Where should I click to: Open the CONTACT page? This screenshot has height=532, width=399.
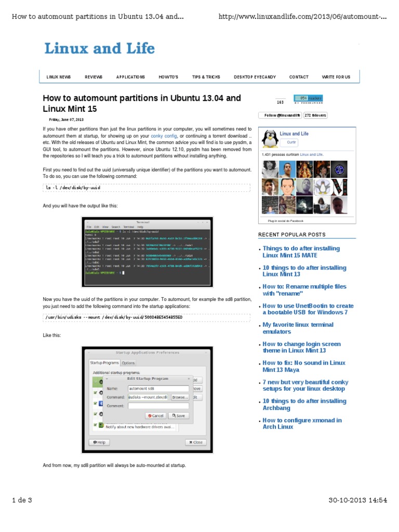click(x=299, y=77)
